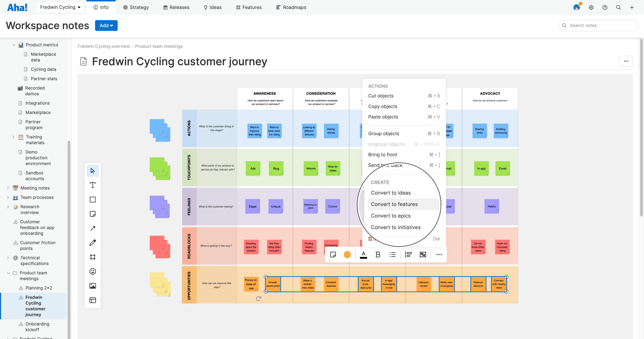The height and width of the screenshot is (339, 644).
Task: Open the text color picker
Action: [x=363, y=255]
